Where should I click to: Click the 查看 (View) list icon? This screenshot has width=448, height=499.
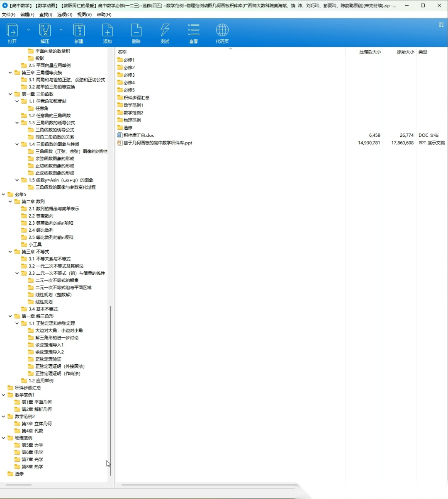click(193, 31)
